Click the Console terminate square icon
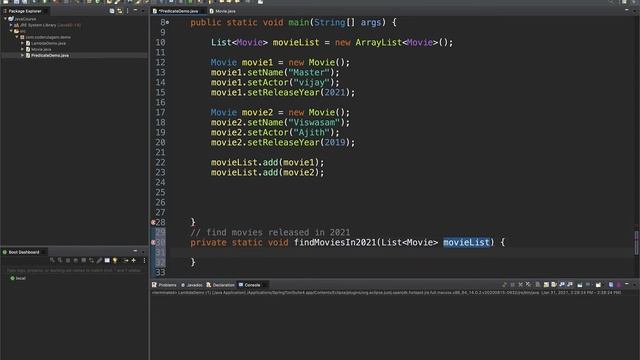 pos(513,285)
